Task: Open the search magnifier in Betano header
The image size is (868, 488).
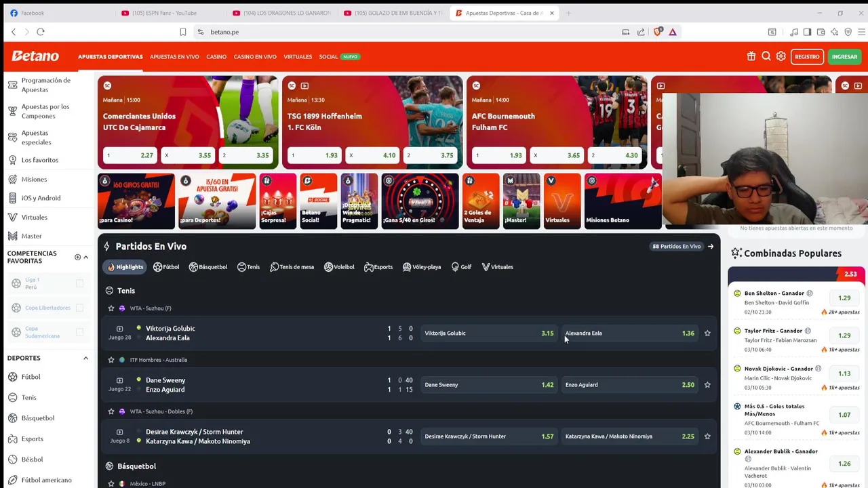Action: 766,56
